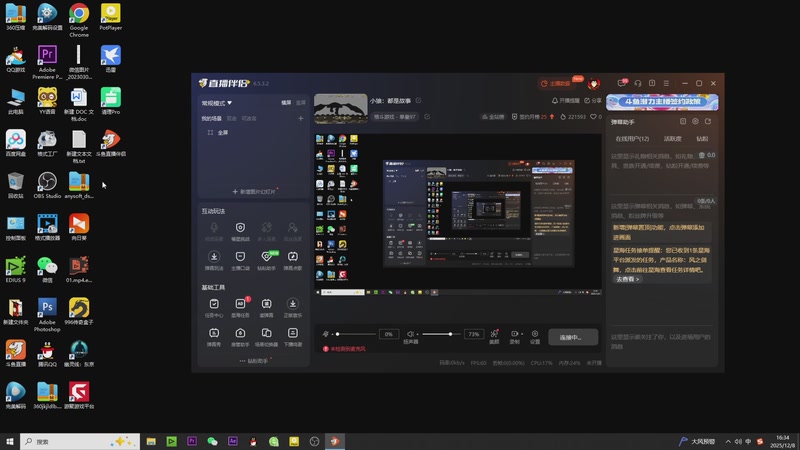Image resolution: width=800 pixels, height=450 pixels.
Task: Edit the game category tag icon
Action: 427,116
